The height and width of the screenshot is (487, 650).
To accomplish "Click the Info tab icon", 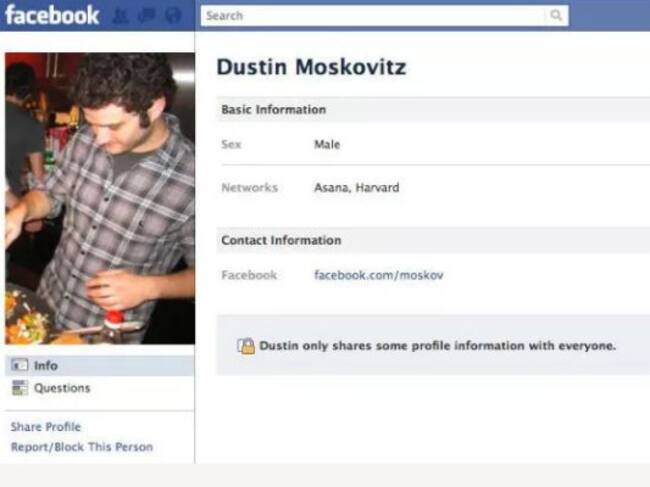I will (x=19, y=365).
